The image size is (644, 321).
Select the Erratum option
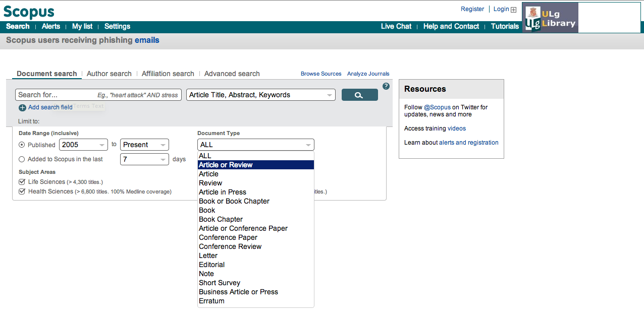[256, 301]
